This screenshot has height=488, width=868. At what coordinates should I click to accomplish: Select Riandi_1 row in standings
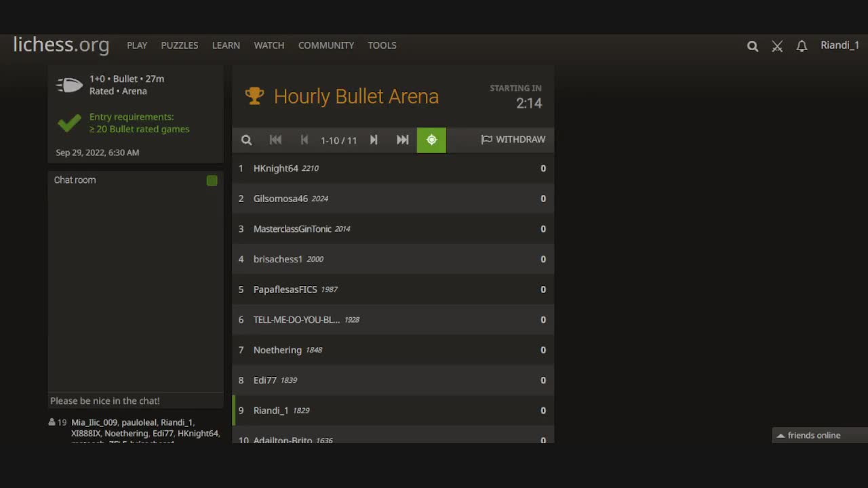pyautogui.click(x=393, y=410)
